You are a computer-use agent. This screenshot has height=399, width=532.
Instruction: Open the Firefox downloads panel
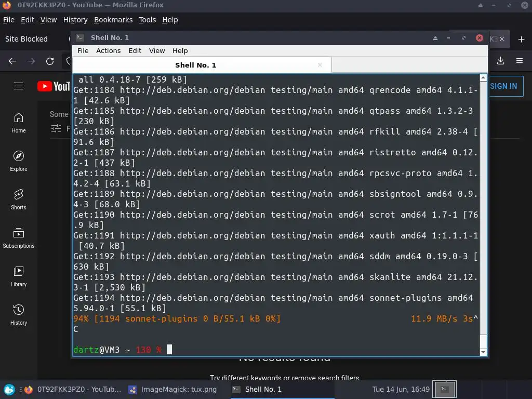tap(500, 61)
